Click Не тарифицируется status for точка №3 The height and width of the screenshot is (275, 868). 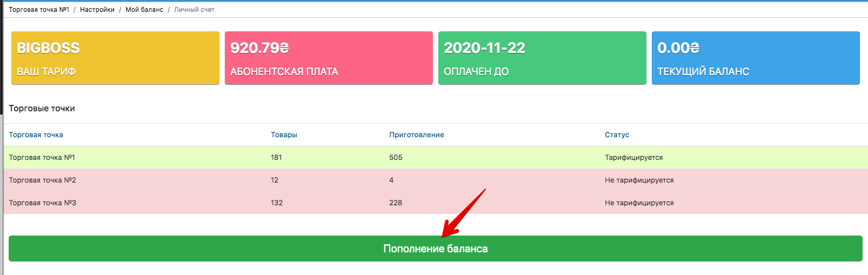tap(639, 203)
